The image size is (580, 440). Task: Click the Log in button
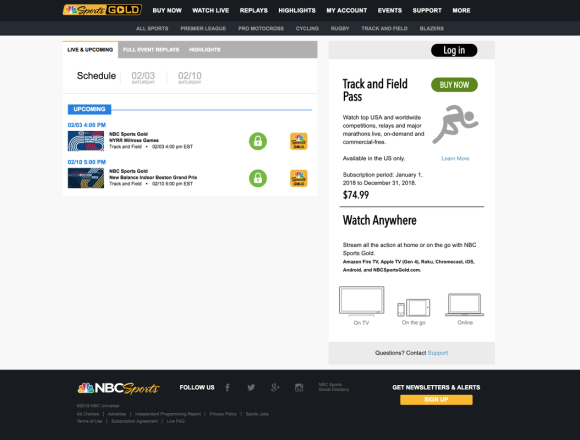tap(454, 50)
